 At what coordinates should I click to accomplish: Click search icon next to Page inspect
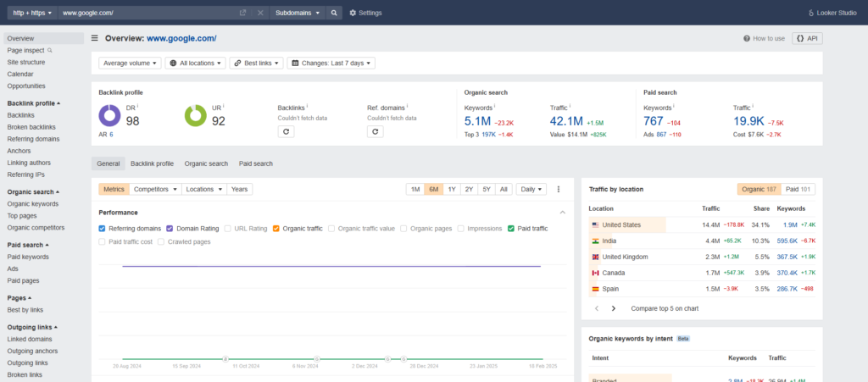[x=50, y=50]
